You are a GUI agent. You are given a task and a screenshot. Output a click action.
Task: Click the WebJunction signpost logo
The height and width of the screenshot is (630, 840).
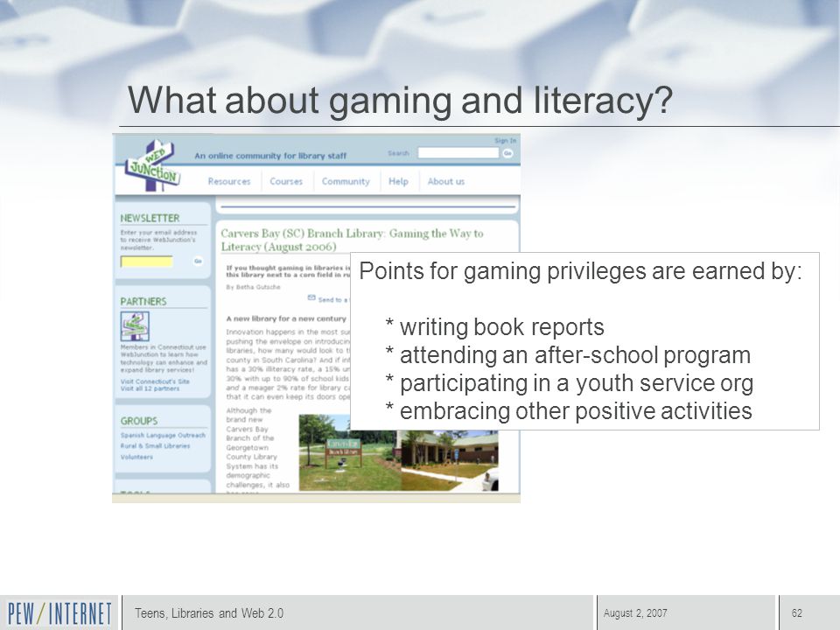point(153,165)
